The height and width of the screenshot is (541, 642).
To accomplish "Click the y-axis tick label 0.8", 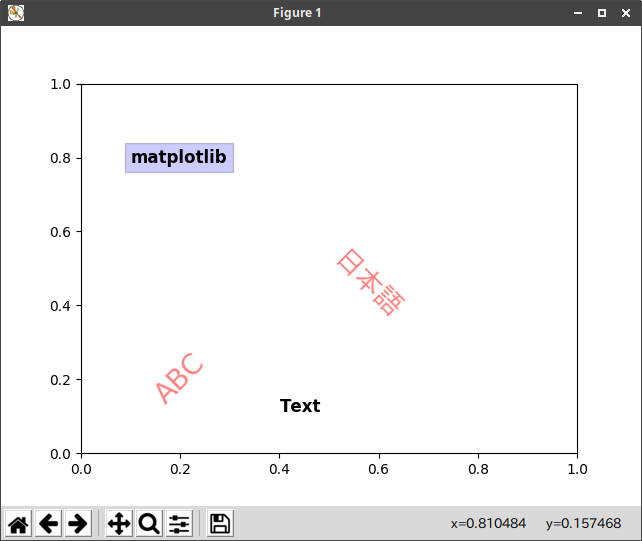I will pyautogui.click(x=61, y=158).
